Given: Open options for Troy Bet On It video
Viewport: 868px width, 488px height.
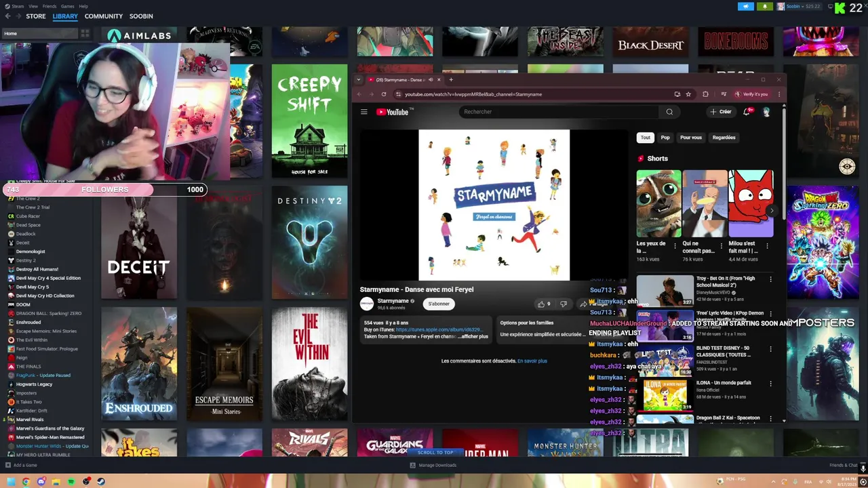Looking at the screenshot, I should pos(770,279).
